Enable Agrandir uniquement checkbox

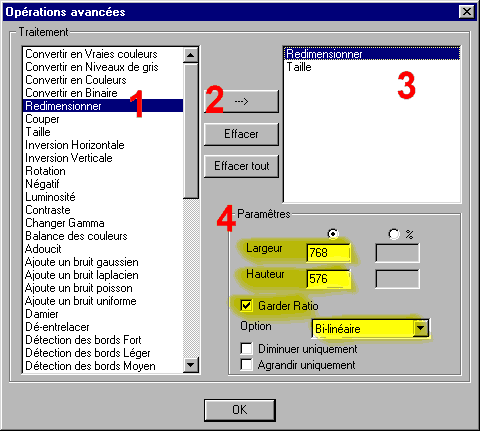[246, 364]
